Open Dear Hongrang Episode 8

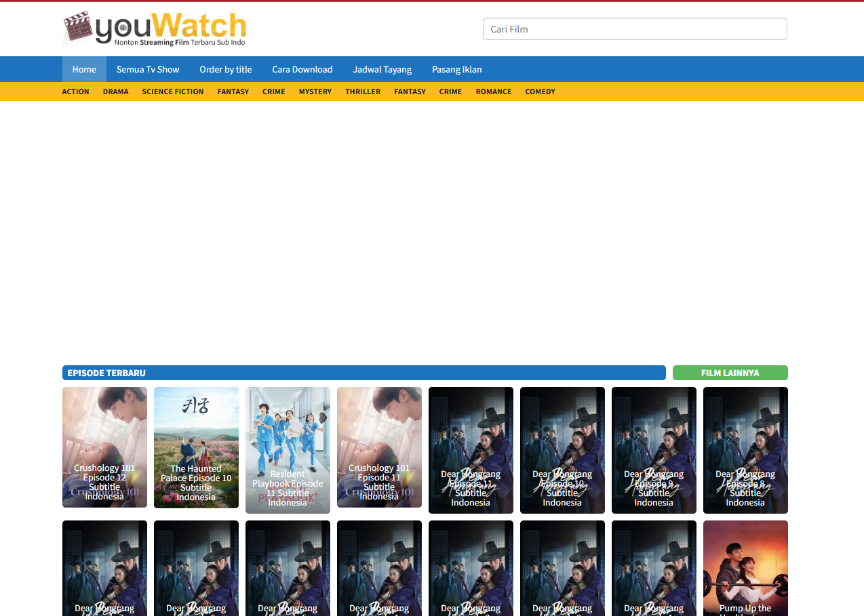click(x=745, y=450)
